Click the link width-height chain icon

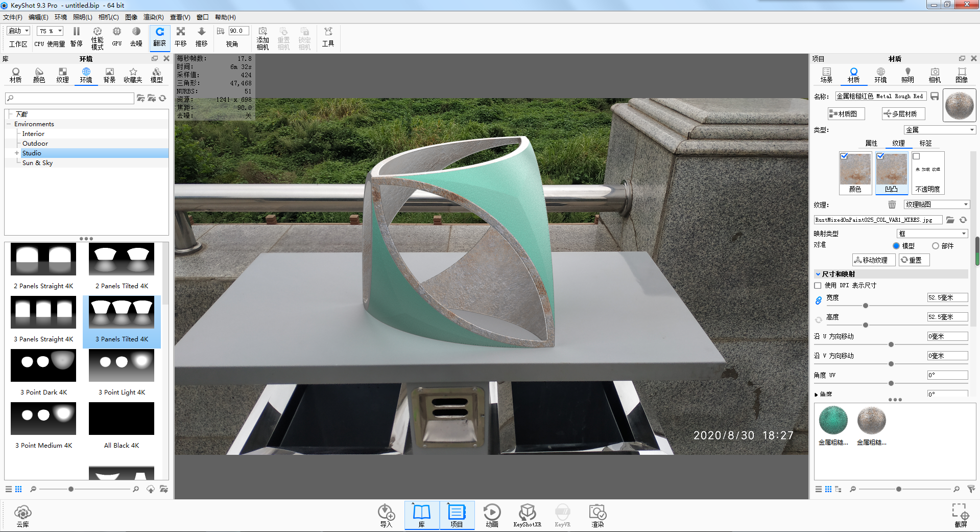click(818, 300)
